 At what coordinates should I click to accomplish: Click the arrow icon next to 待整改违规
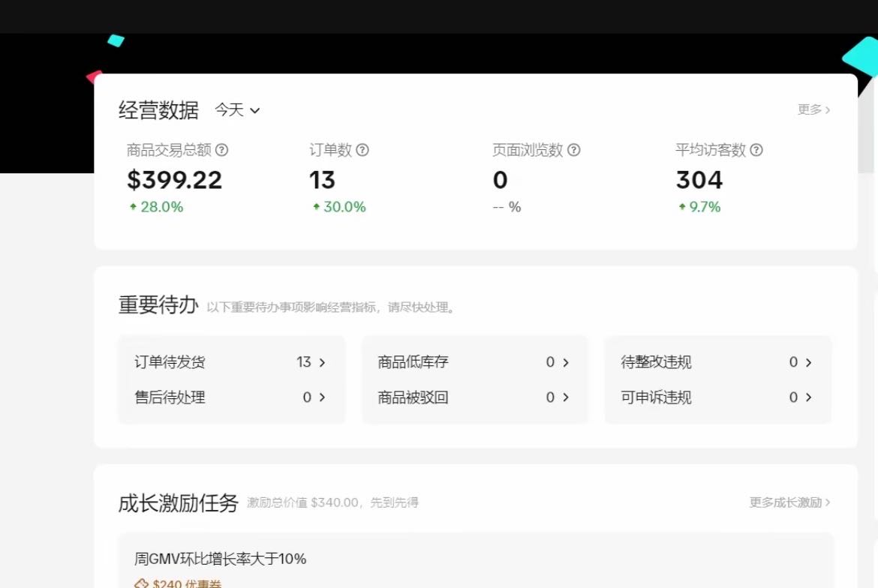coord(809,362)
